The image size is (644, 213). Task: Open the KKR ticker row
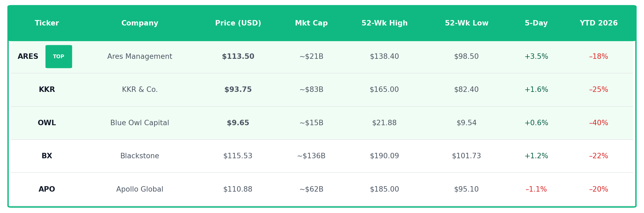coord(47,90)
